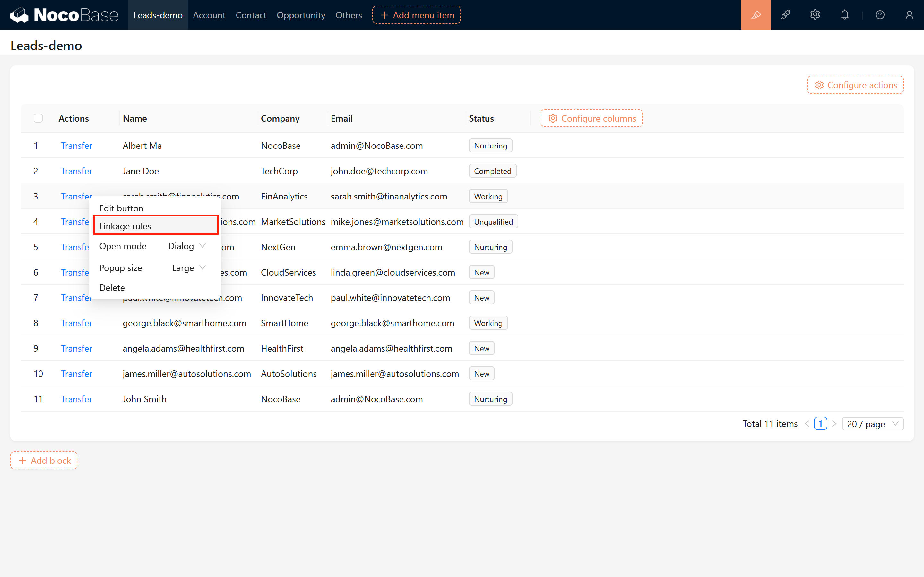Open the plugin manager icon
Screen dimensions: 924x577
coord(785,15)
